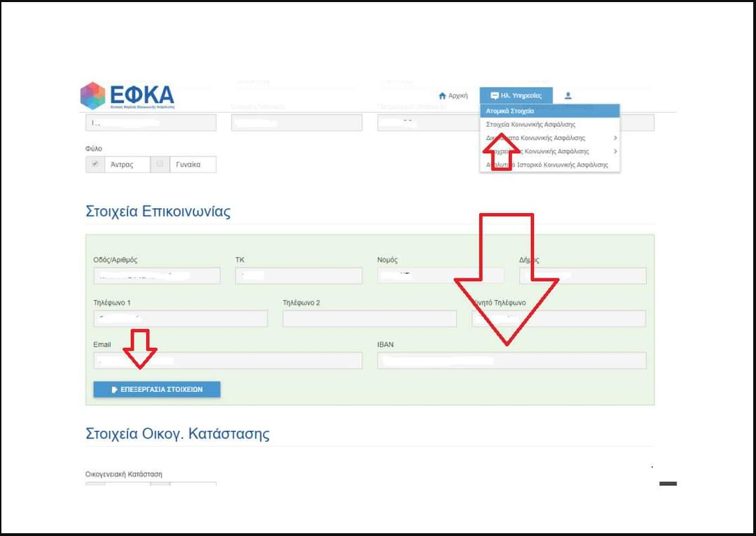Image resolution: width=756 pixels, height=536 pixels.
Task: Click the ΕΠΕΞΕΡΓΑΣΙΑ ΣΤΟΙΧΕΙΩΝ button
Action: (x=157, y=389)
